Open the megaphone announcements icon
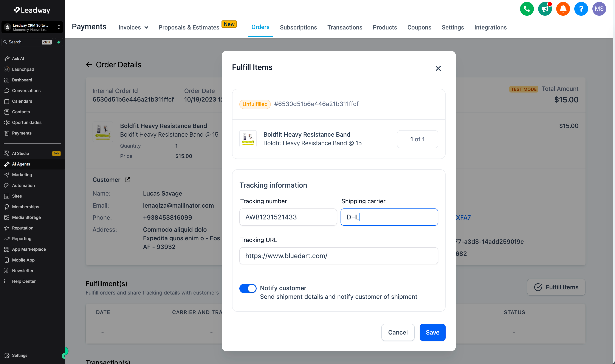The height and width of the screenshot is (364, 615). [x=545, y=9]
